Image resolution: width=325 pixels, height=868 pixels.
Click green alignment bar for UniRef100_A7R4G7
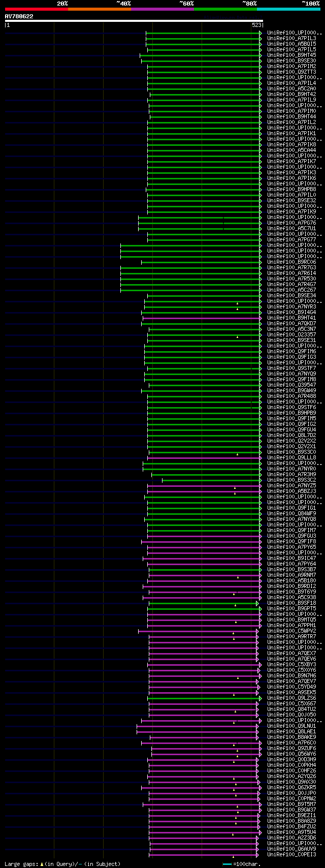[x=190, y=284]
